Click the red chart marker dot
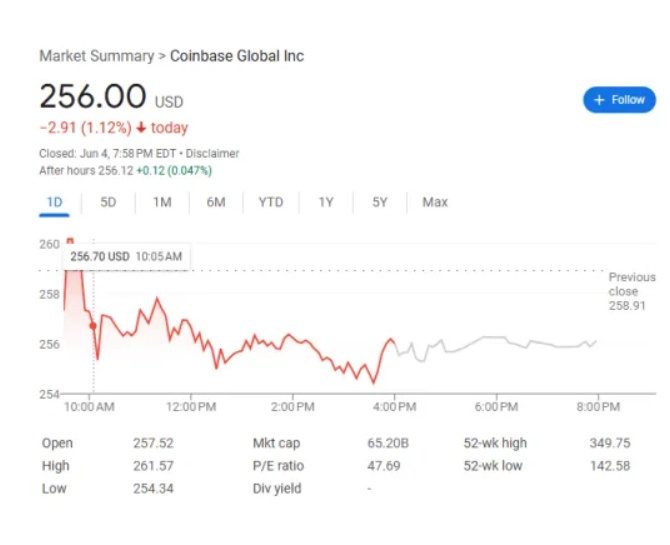 [93, 325]
